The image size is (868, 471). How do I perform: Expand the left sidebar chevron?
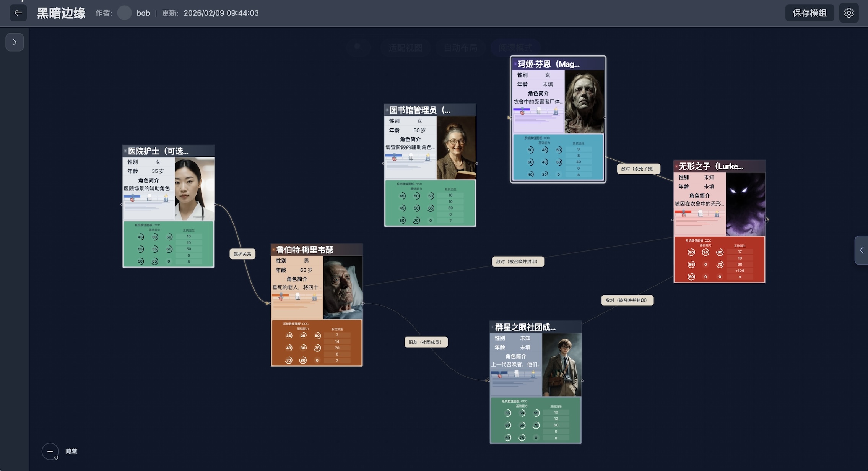pyautogui.click(x=15, y=42)
